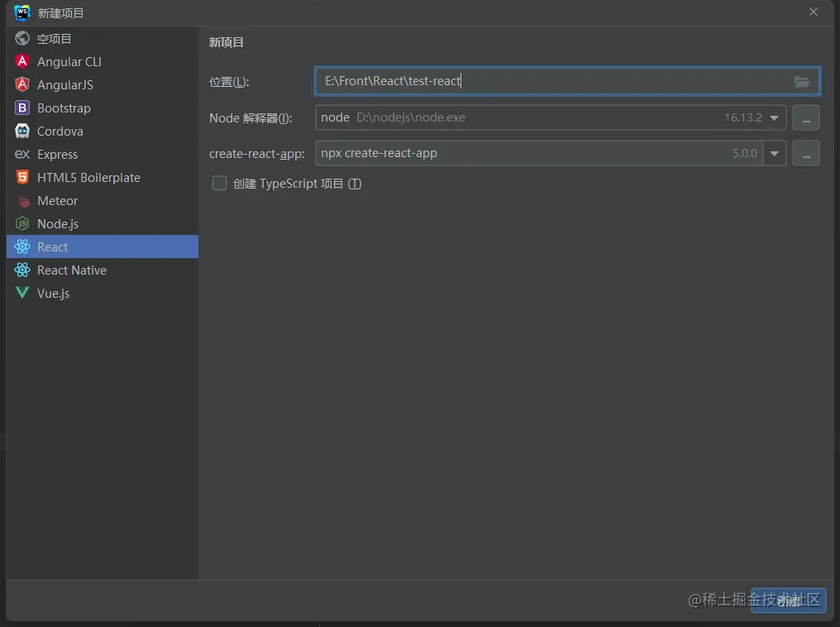Select Angular CLI text label

69,62
